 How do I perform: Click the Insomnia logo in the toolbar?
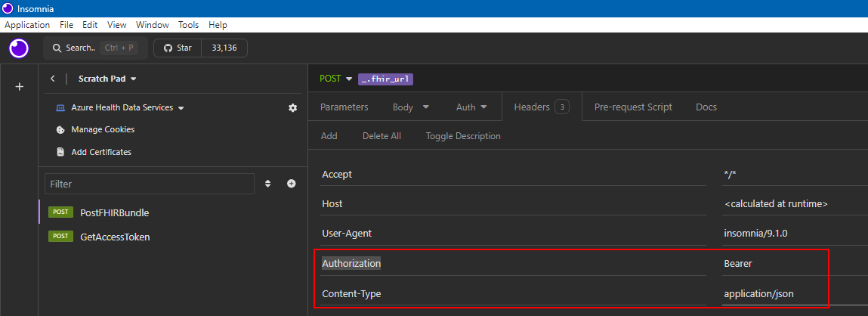(x=19, y=48)
